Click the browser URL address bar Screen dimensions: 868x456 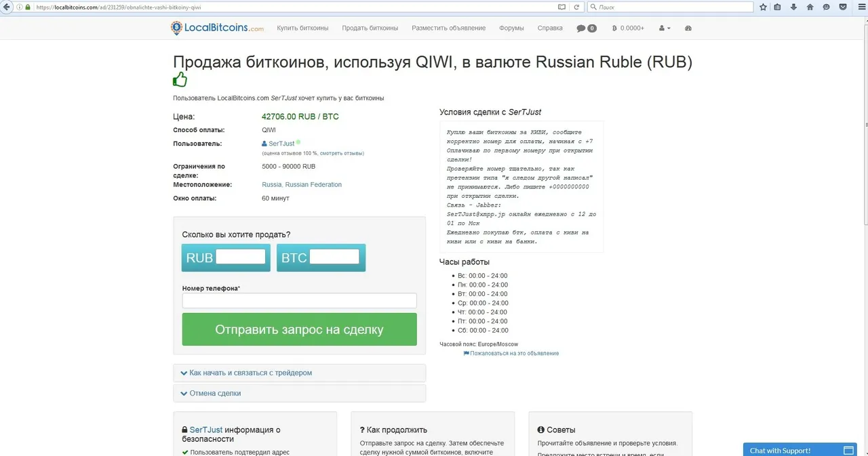292,7
